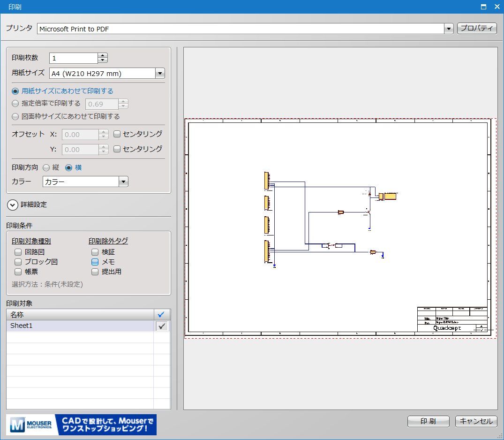Open the 用紙サイズ paper size dropdown
504x440 pixels.
[x=160, y=73]
